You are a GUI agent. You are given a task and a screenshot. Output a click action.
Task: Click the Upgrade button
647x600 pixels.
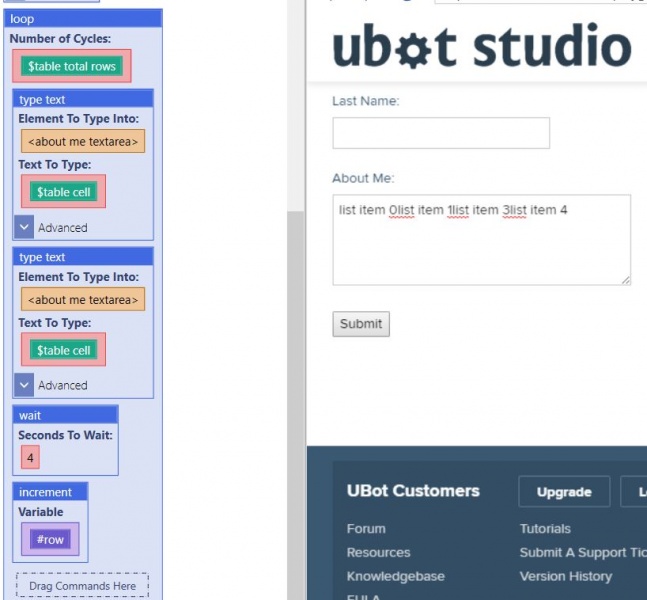tap(564, 491)
